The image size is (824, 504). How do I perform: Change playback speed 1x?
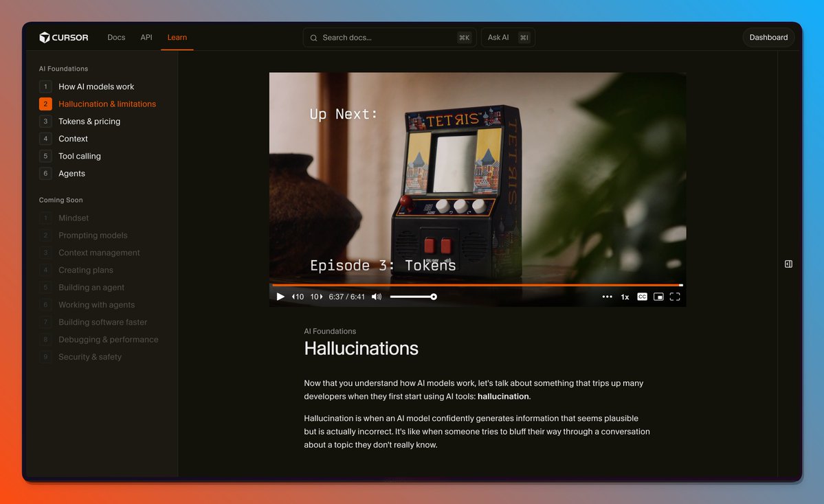click(x=625, y=297)
